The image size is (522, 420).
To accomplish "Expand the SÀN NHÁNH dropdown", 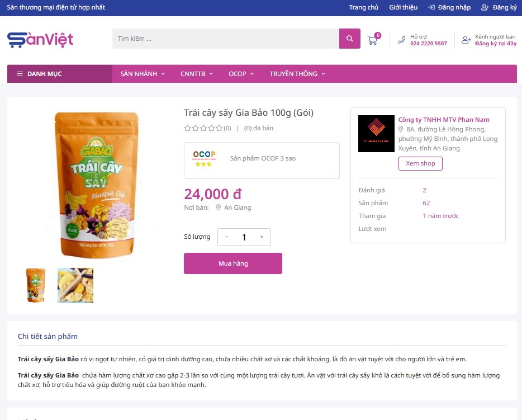I will 143,74.
